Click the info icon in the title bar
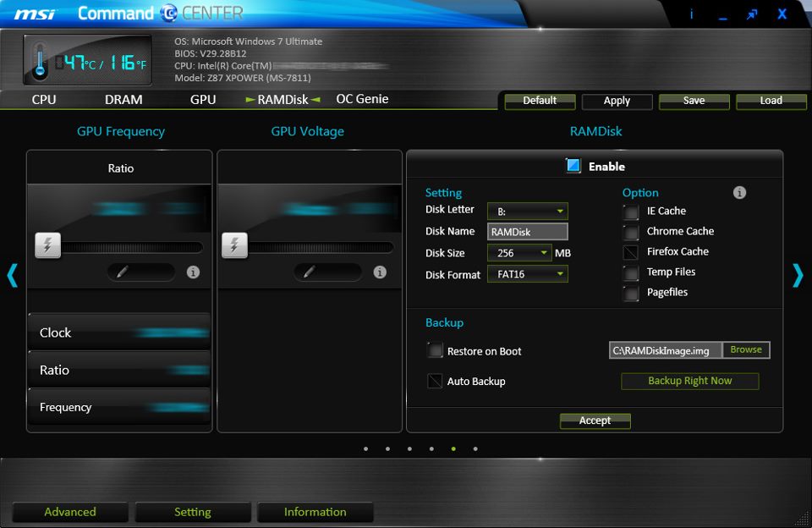This screenshot has height=528, width=812. click(x=691, y=14)
